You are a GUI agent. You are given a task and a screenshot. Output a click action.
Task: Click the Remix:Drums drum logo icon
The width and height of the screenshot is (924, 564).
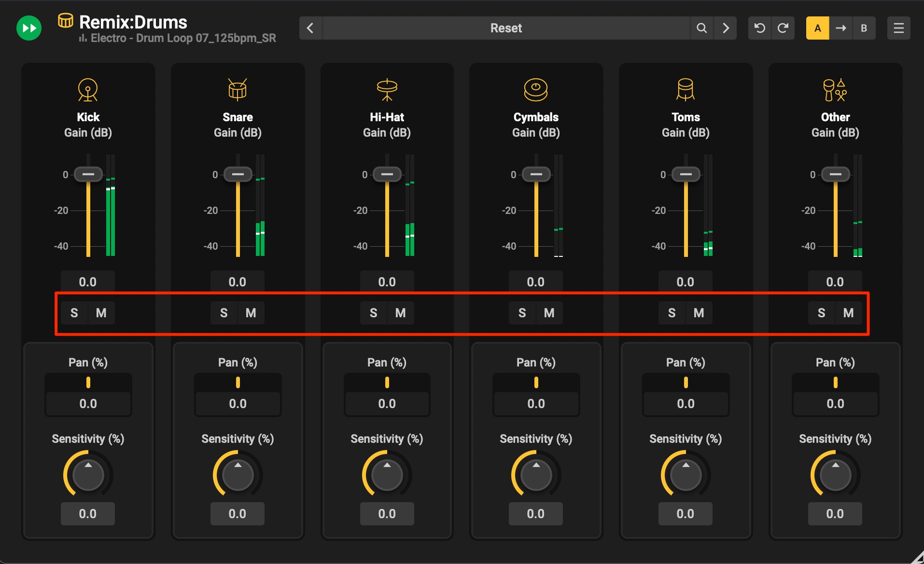pos(66,21)
